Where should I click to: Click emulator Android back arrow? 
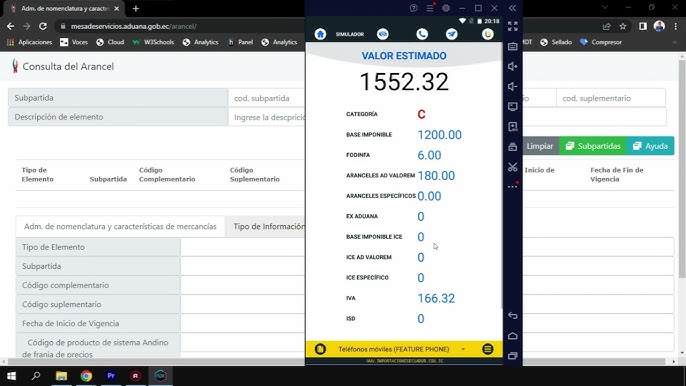coord(513,316)
